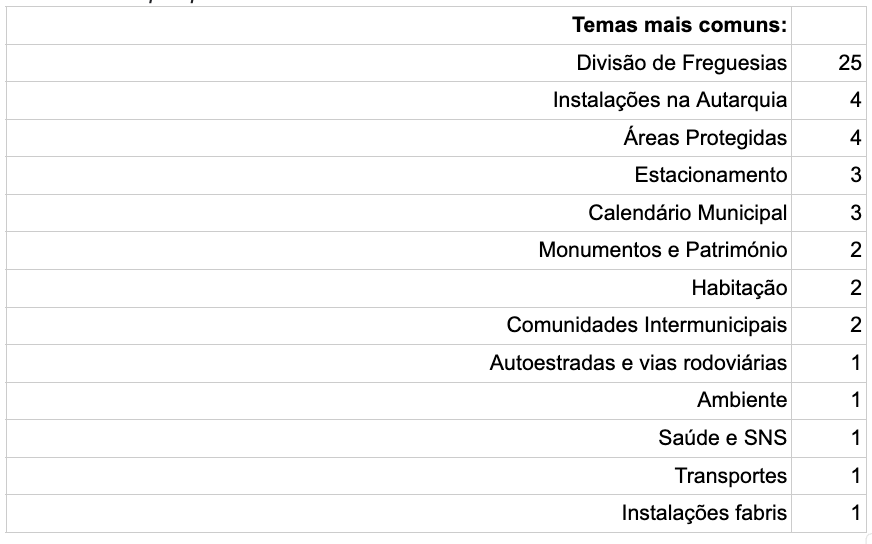Select the 'Temas mais comuns:' header cell
The image size is (872, 544).
(x=679, y=25)
